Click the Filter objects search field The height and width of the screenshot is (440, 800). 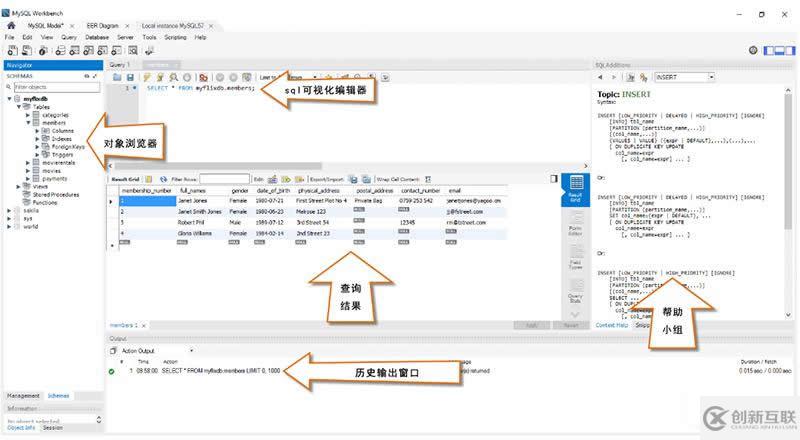tap(57, 87)
